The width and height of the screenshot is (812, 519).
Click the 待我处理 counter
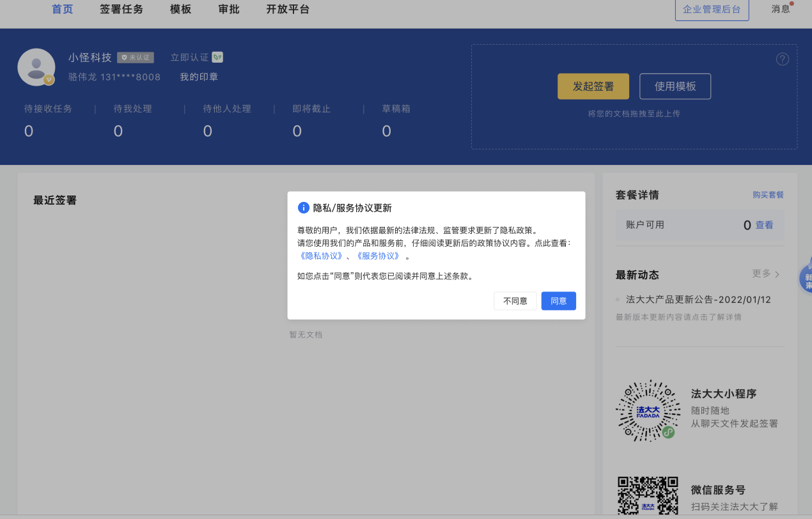coord(132,121)
